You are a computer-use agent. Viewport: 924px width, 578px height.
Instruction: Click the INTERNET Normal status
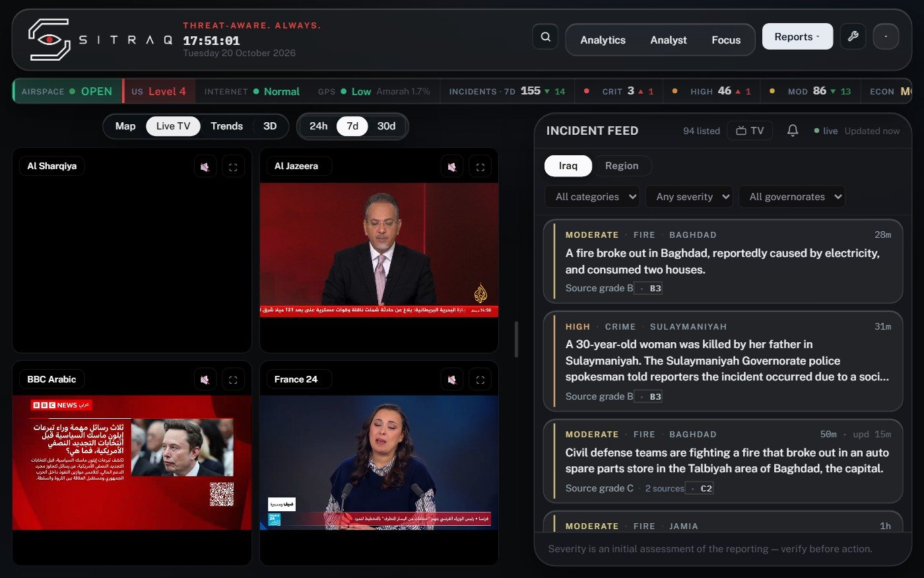click(x=251, y=91)
